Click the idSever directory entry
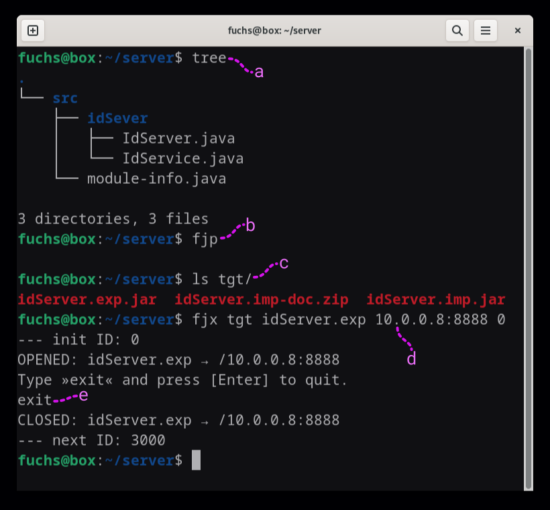550x510 pixels. [x=118, y=118]
